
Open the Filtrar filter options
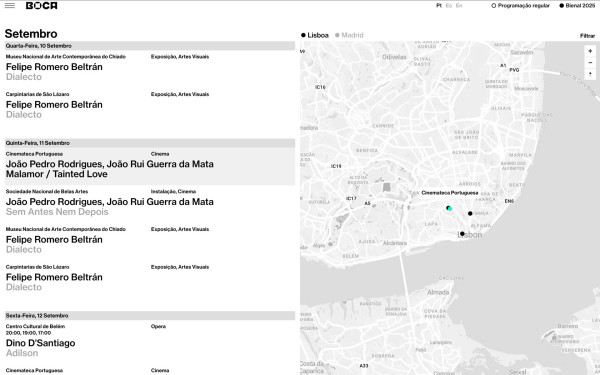point(587,36)
